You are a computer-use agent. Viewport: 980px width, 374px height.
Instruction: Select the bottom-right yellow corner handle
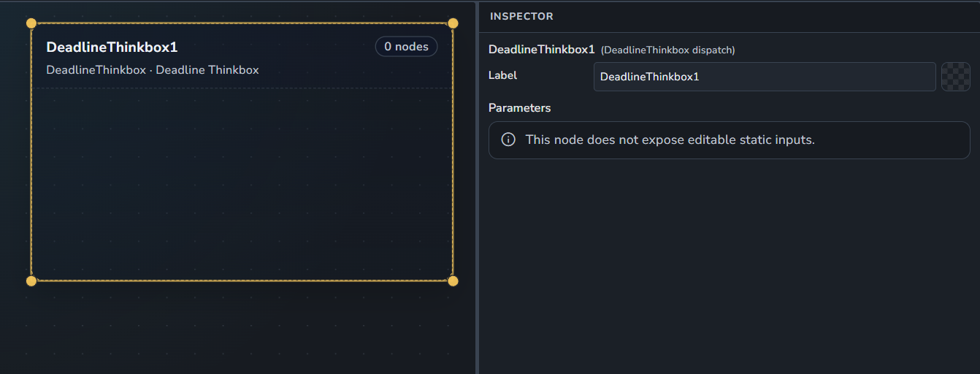click(x=453, y=280)
